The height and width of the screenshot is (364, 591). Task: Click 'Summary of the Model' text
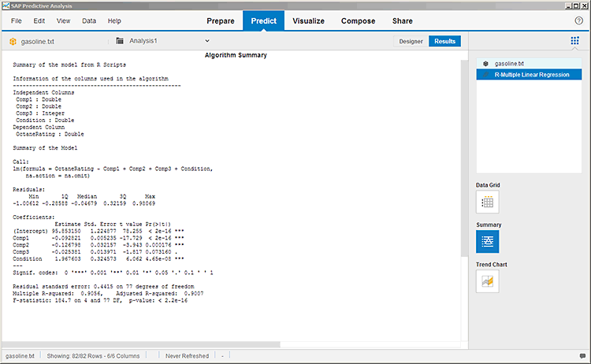click(x=45, y=148)
